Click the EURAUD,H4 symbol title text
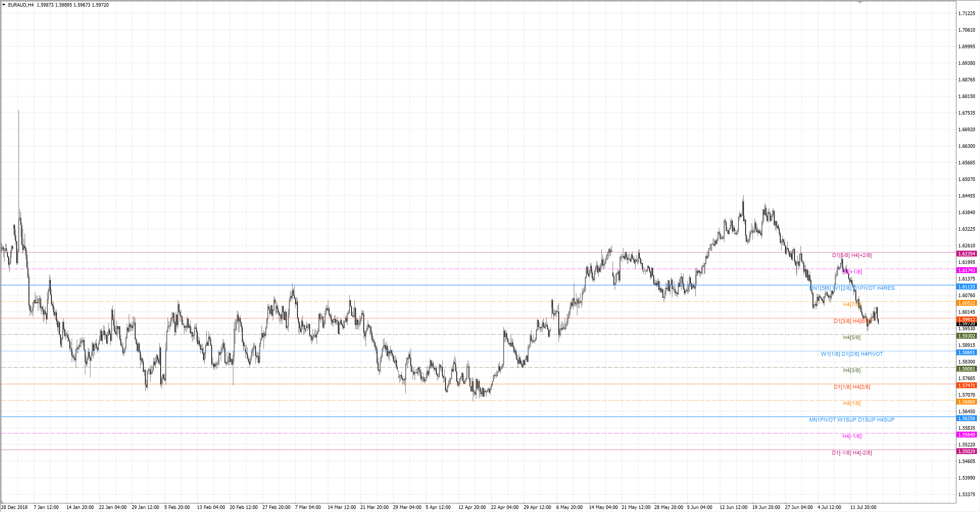Screen dimensions: 980x512 (21, 5)
